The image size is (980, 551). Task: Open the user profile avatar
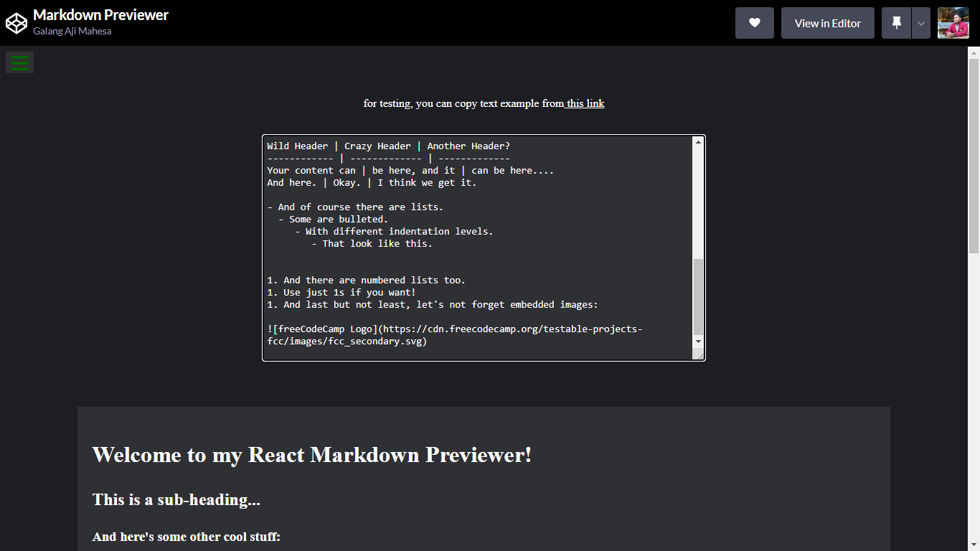point(953,23)
